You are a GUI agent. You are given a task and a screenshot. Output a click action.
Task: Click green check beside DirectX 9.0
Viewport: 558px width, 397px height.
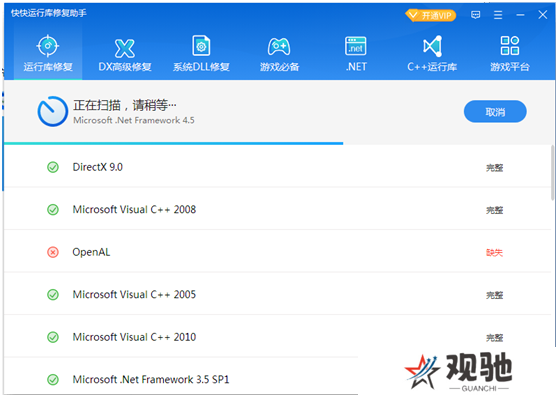(x=53, y=167)
